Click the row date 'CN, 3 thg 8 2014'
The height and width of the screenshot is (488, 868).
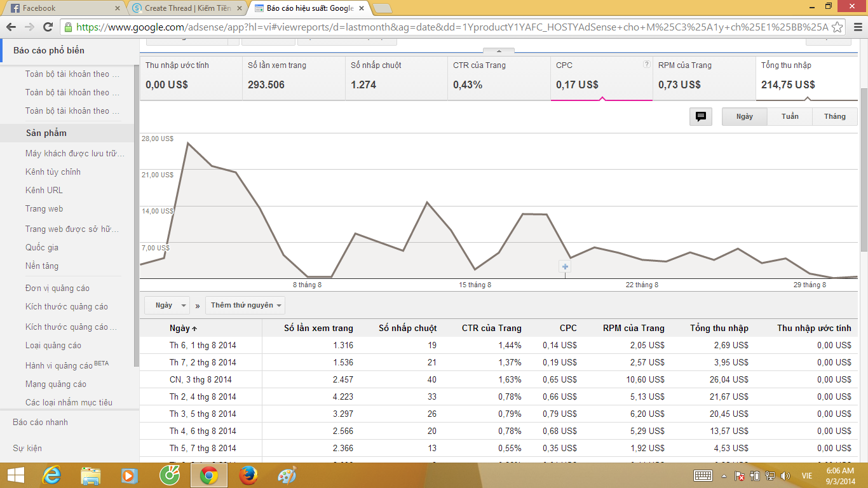[201, 379]
